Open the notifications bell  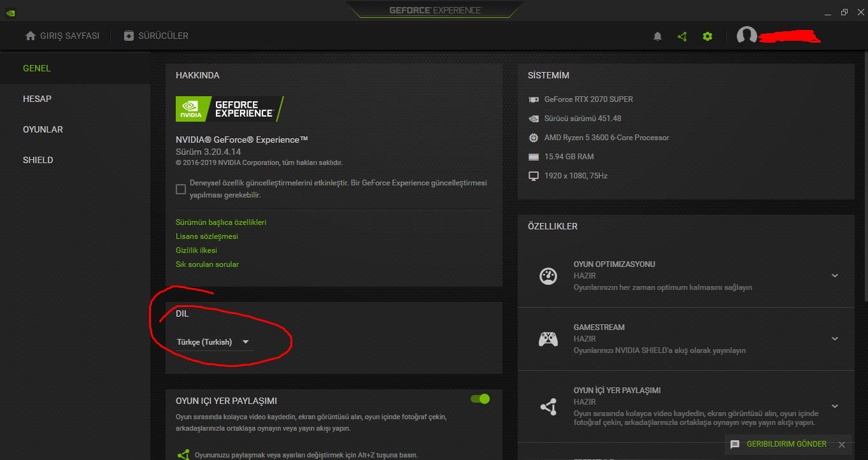658,36
